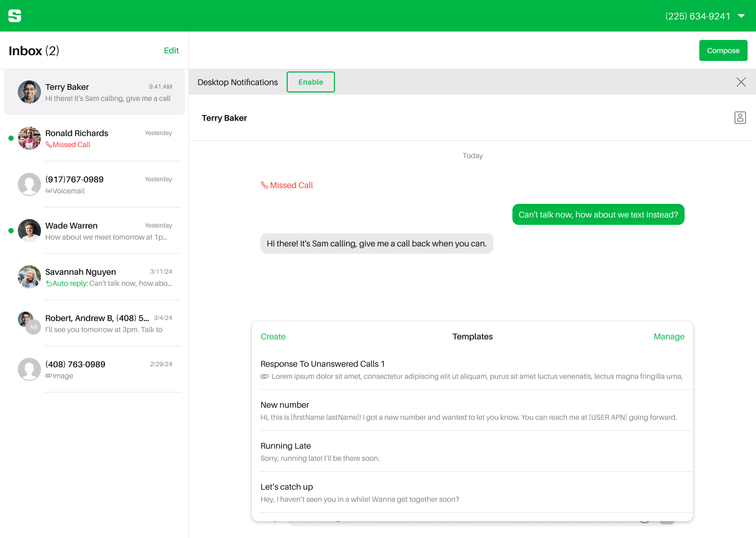The width and height of the screenshot is (756, 538).
Task: Select 'Response To Unanswered Calls 1' template
Action: coord(472,369)
